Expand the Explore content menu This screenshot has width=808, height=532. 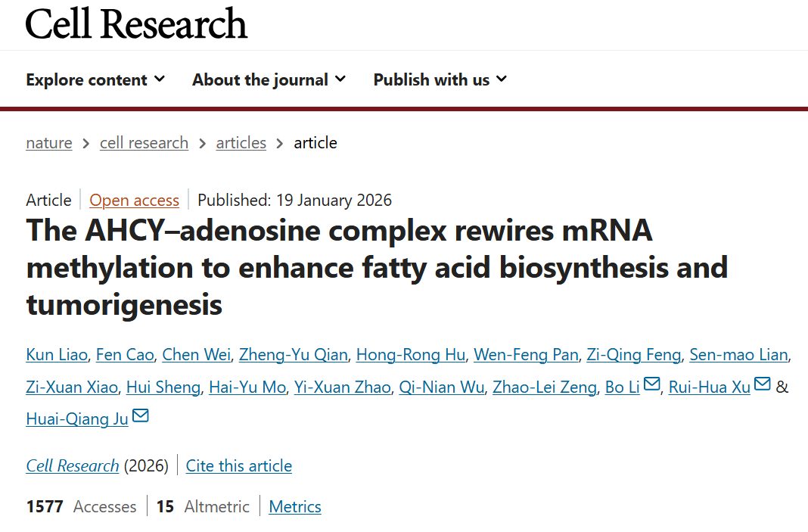(95, 79)
